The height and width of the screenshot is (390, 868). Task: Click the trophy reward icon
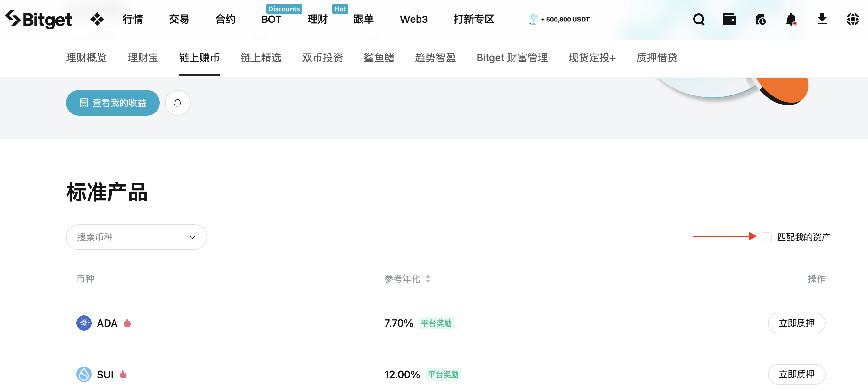533,19
